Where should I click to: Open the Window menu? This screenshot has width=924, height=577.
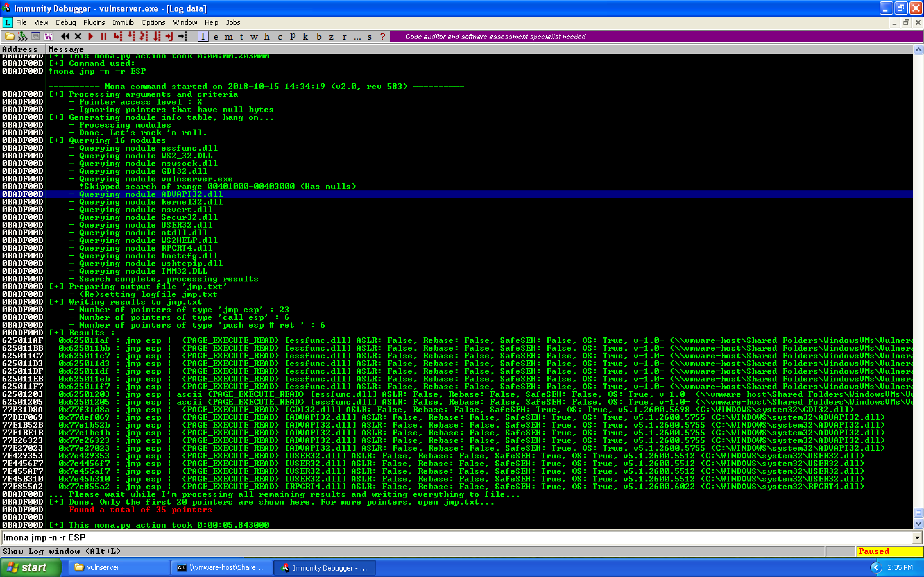click(x=185, y=22)
